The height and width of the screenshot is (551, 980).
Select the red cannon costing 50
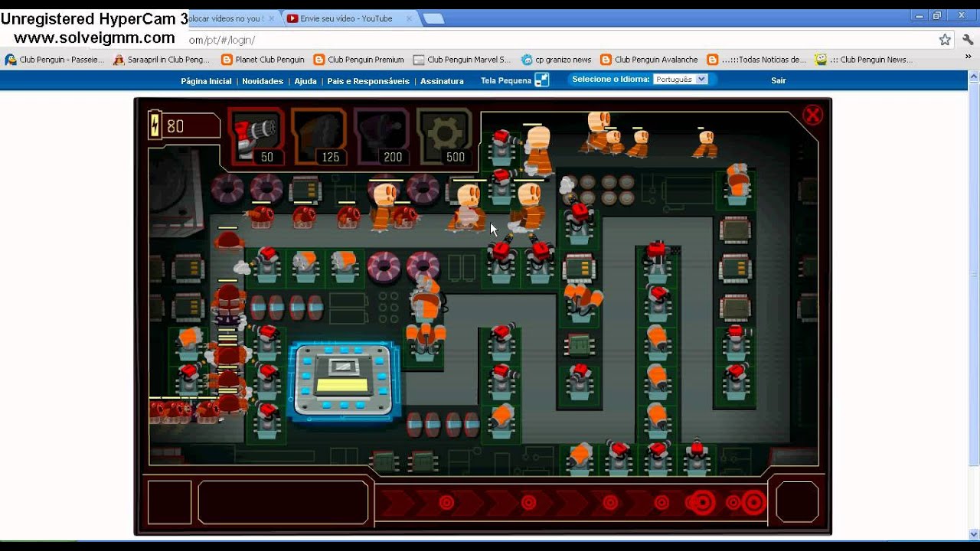[x=256, y=136]
